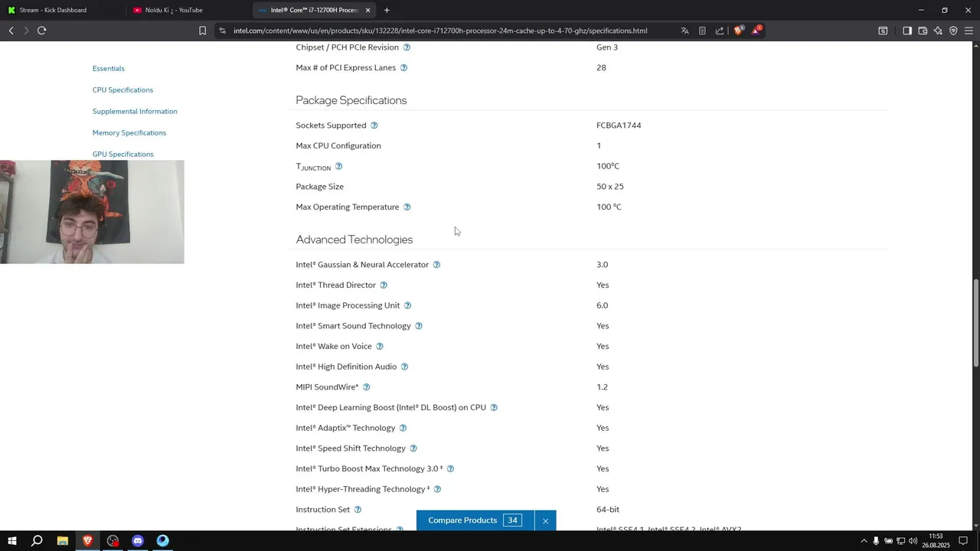Click the FCBGA1744 socket value
Viewport: 980px width, 551px height.
coord(619,126)
